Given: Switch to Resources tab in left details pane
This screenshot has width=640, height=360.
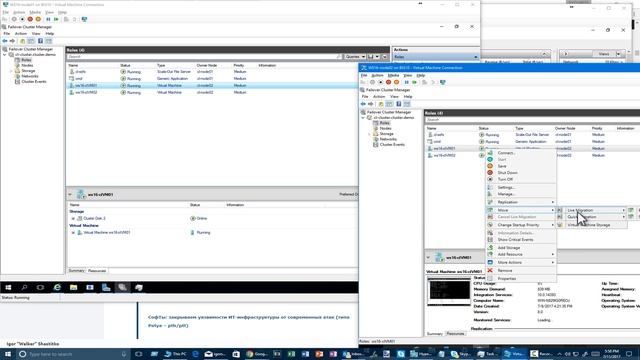Looking at the screenshot, I should point(97,271).
